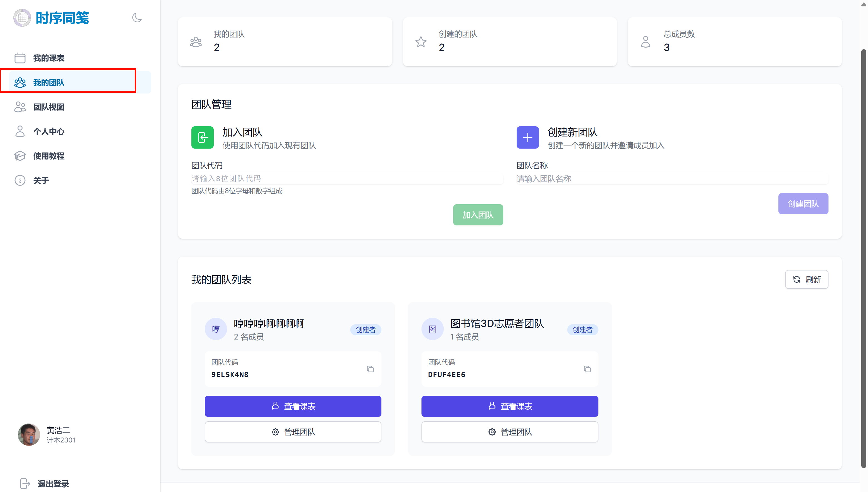View schedule for 图书馆3D志愿者团队

[509, 406]
